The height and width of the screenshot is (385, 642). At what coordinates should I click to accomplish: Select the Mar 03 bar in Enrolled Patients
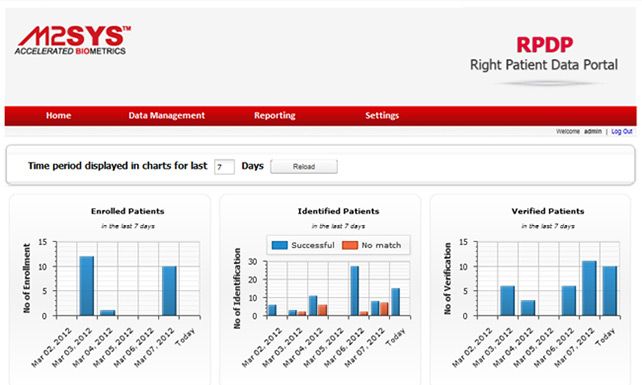87,286
